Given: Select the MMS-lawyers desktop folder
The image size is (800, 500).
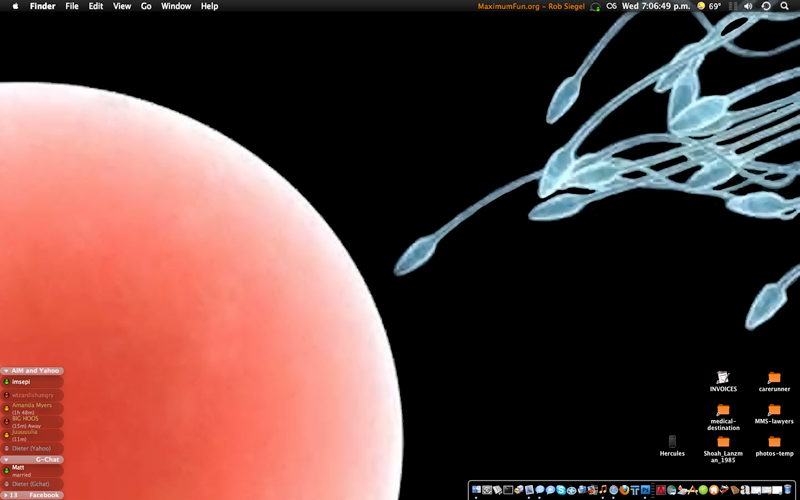Looking at the screenshot, I should coord(774,414).
